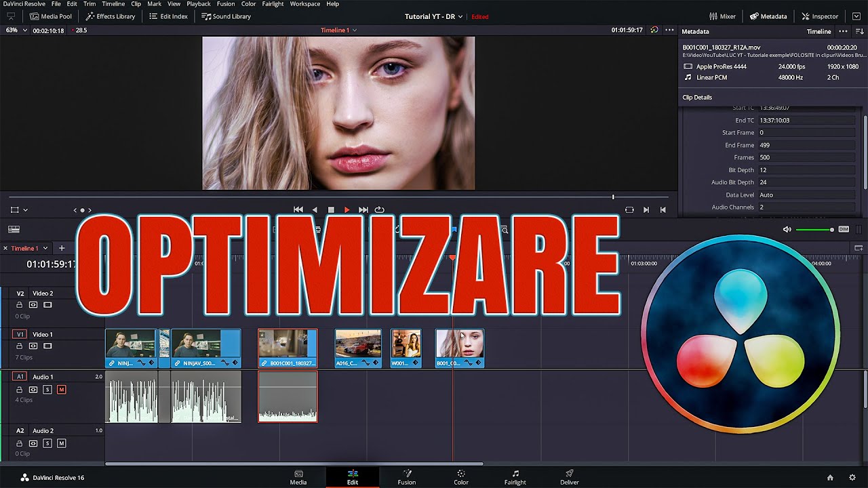The height and width of the screenshot is (488, 868).
Task: Switch to the Fairlight page
Action: [515, 477]
